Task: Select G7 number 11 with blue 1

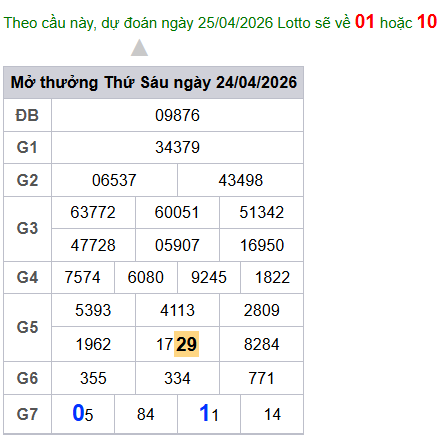Action: (x=209, y=413)
